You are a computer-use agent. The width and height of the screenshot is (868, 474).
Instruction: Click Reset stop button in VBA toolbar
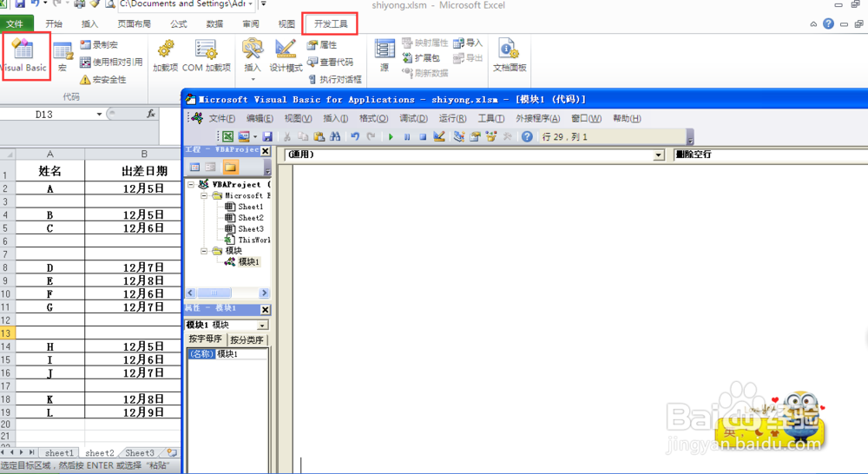423,136
